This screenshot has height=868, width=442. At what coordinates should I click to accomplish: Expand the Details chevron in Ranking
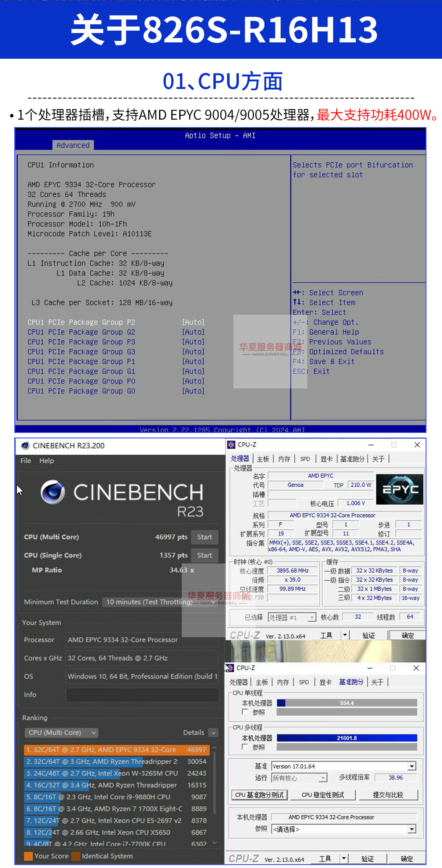[x=214, y=732]
